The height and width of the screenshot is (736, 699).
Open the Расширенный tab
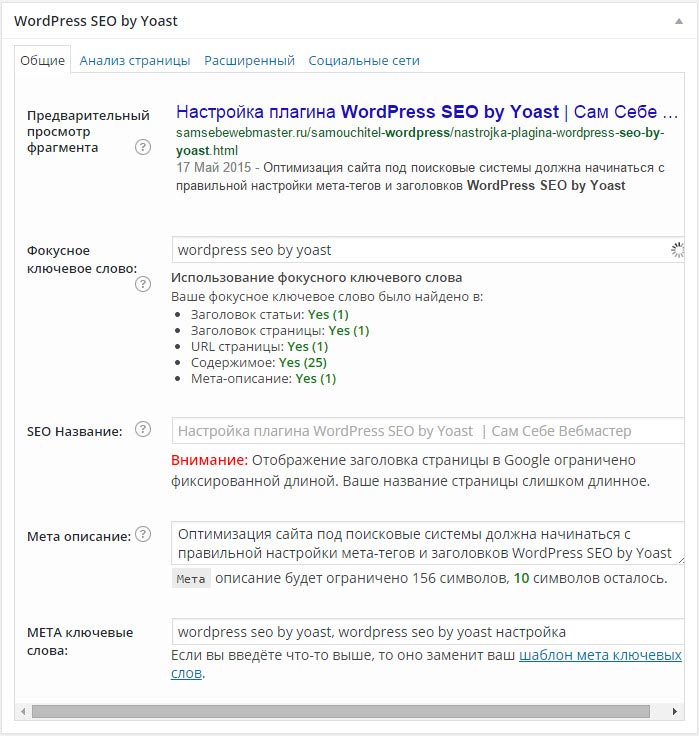pyautogui.click(x=249, y=61)
